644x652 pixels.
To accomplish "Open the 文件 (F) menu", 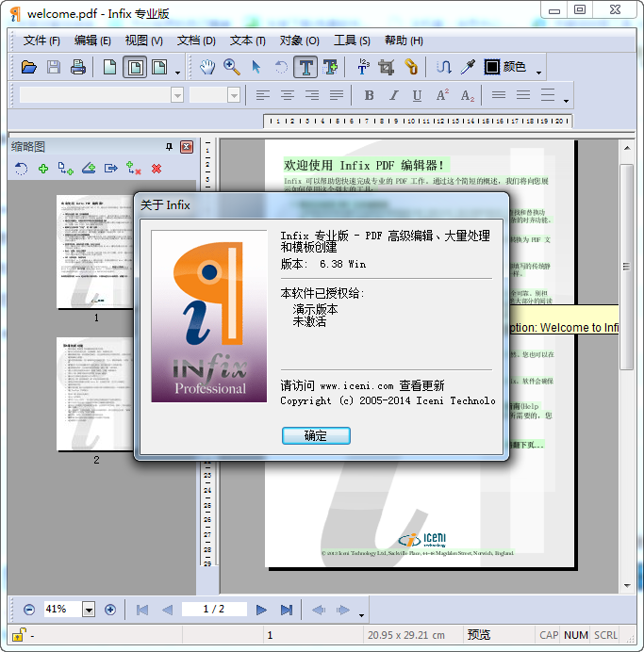I will coord(41,41).
